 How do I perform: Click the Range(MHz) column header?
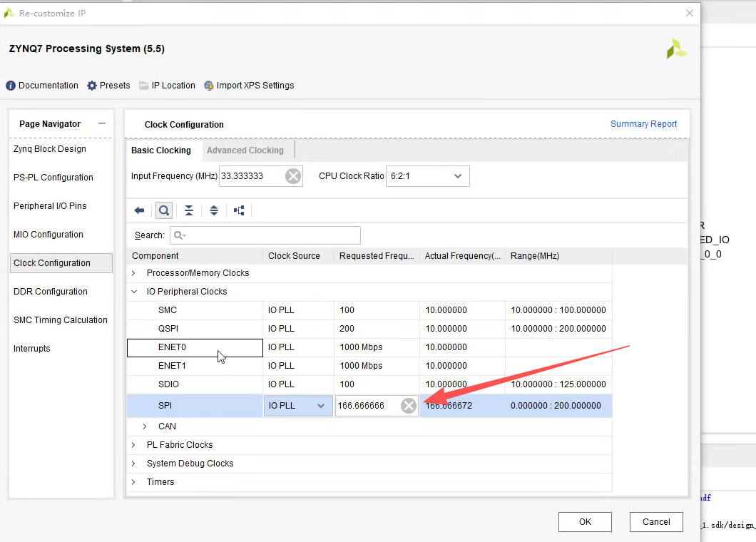[x=559, y=255]
